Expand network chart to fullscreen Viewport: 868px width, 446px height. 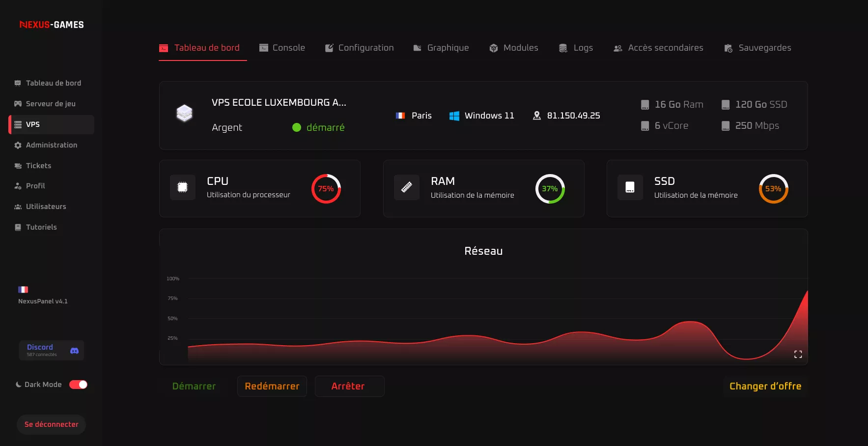798,354
